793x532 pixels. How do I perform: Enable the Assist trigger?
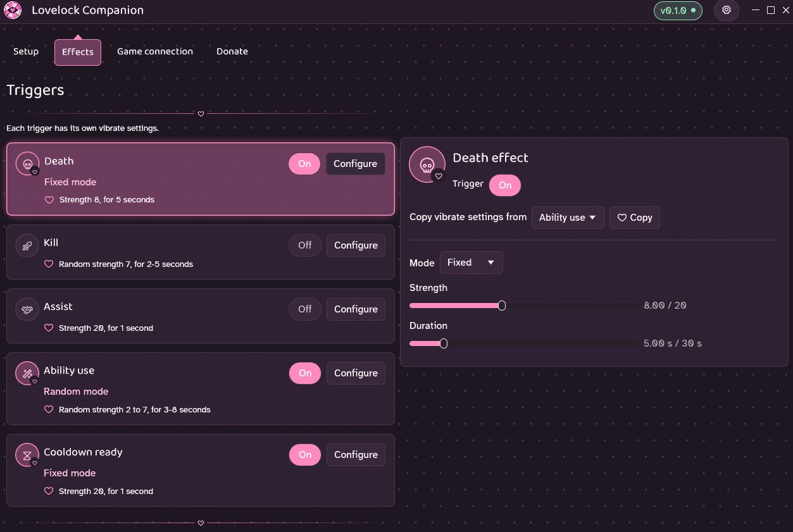pos(305,309)
